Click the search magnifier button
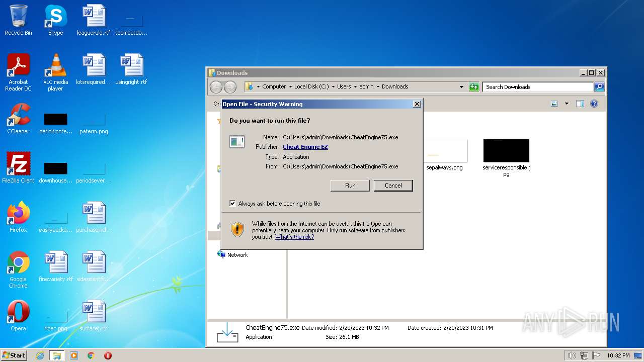Viewport: 644px width, 362px height. 599,87
